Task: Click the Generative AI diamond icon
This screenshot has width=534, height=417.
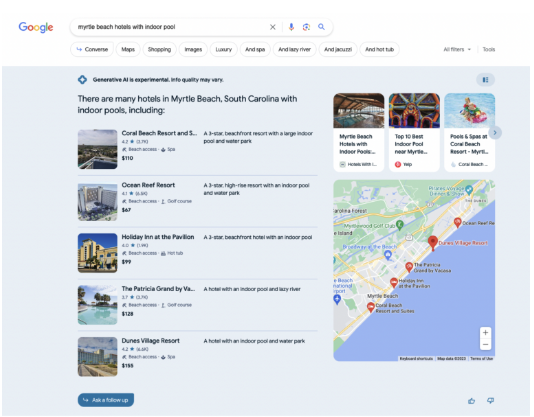Action: coord(82,80)
